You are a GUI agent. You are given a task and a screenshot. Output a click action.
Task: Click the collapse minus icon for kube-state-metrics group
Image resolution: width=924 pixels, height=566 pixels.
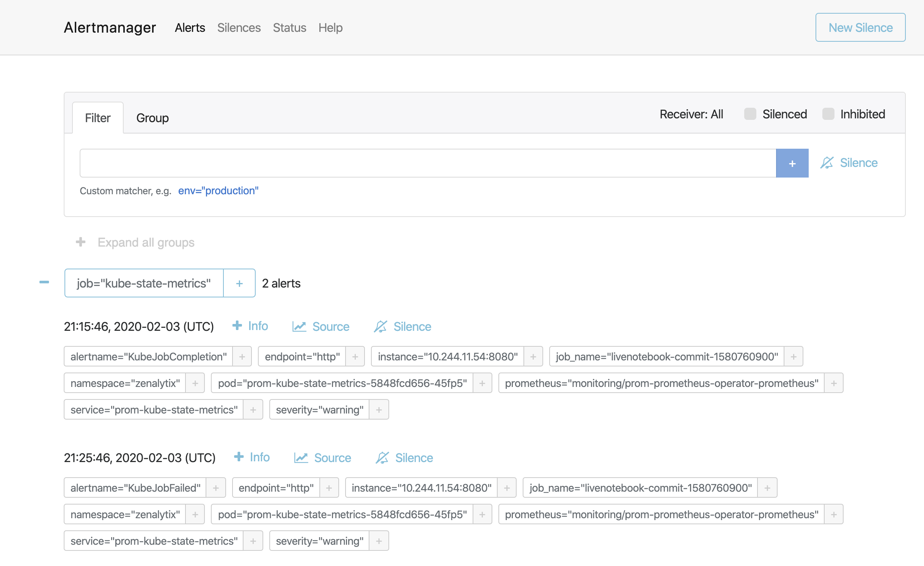[43, 282]
